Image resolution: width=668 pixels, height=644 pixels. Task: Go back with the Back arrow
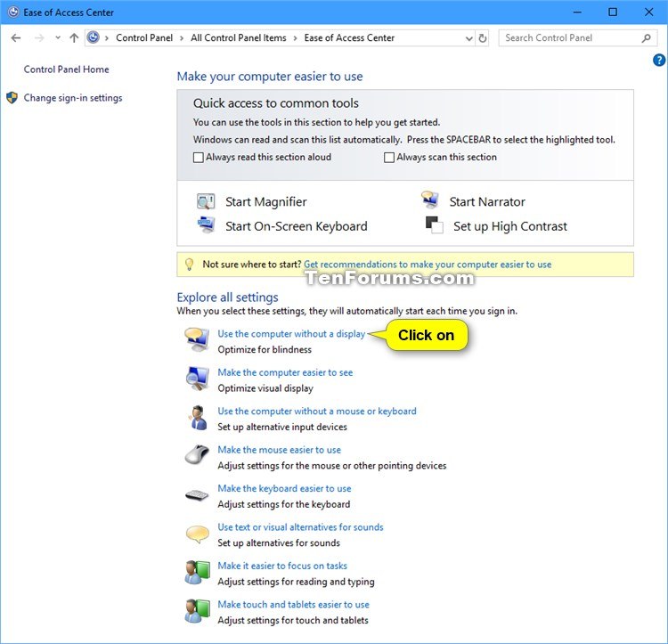coord(16,38)
